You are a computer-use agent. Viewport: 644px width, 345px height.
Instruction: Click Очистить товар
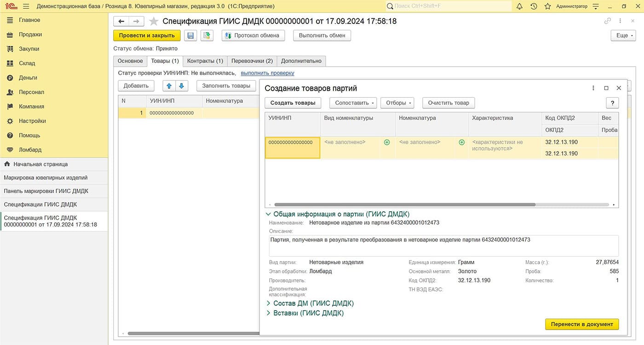point(448,103)
